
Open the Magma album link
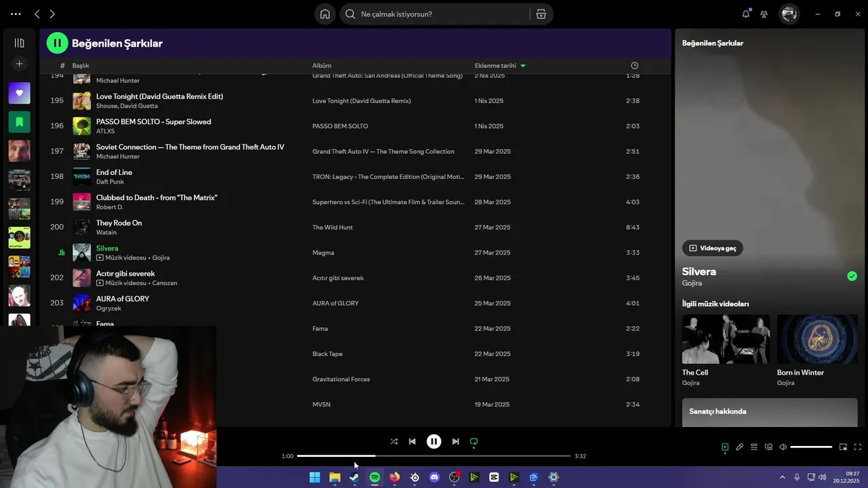(323, 253)
